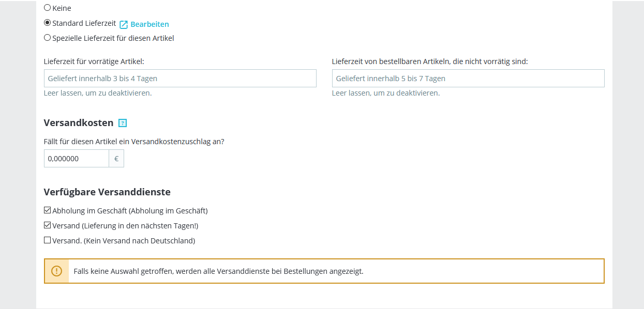Click the 'Versandkosten' section heading
This screenshot has height=309, width=644.
79,123
